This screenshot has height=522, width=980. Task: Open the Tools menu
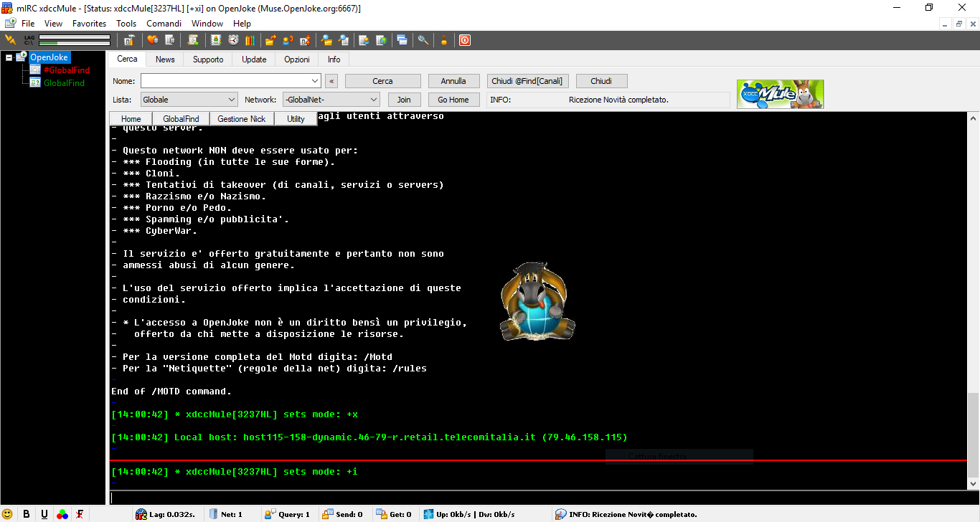coord(126,24)
